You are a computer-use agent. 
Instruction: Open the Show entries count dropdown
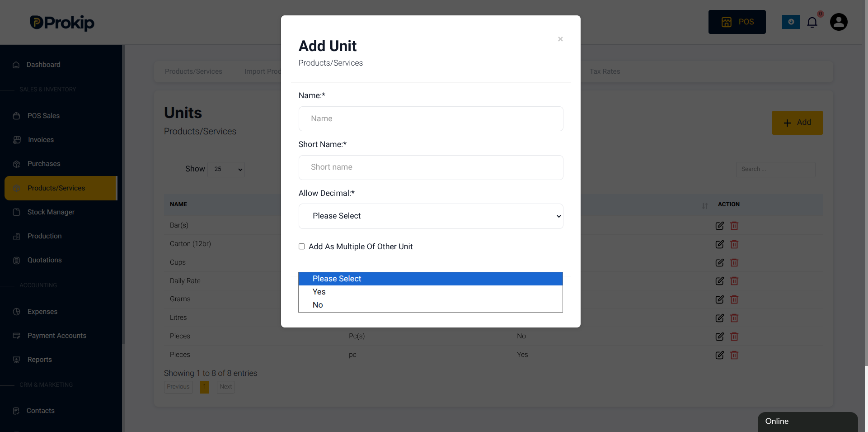[x=226, y=169]
